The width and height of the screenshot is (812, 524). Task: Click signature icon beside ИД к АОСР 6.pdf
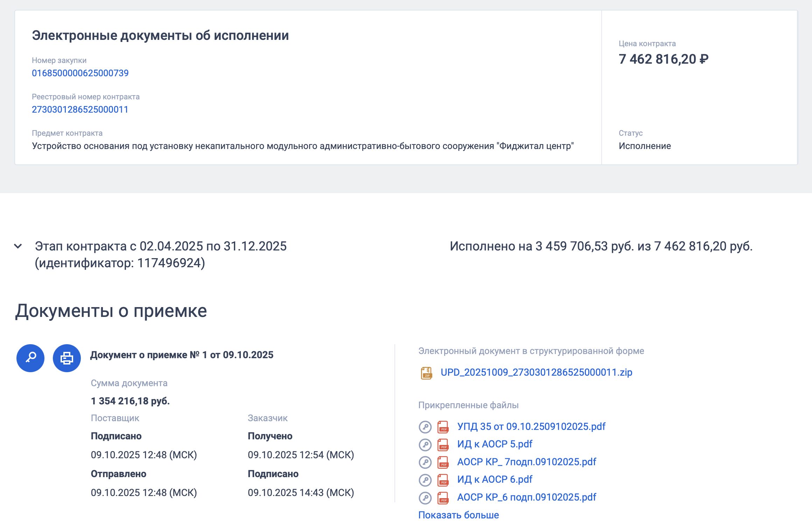tap(425, 480)
